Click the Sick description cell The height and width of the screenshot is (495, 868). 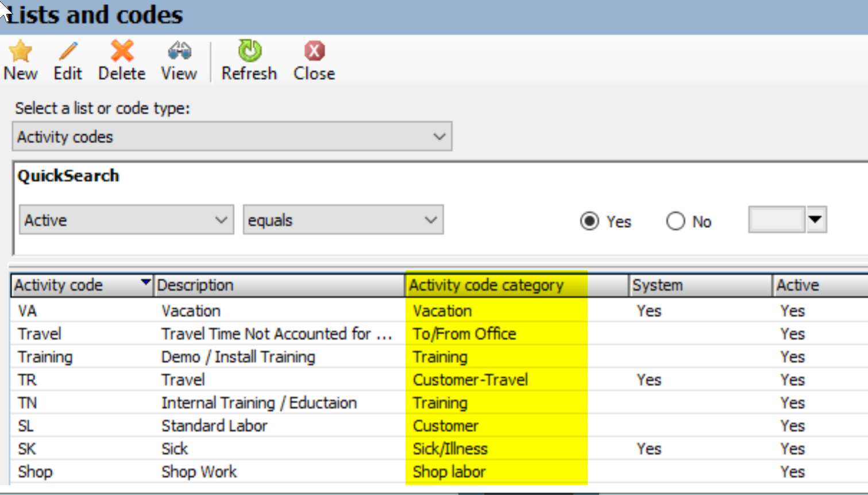pos(175,448)
